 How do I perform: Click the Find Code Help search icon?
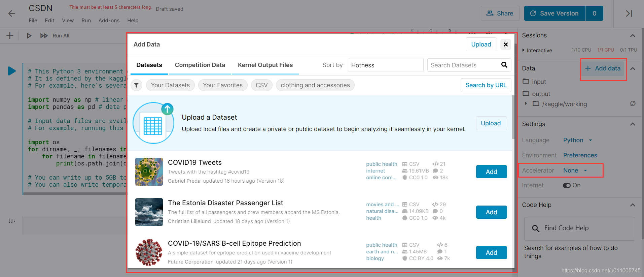[x=535, y=228]
